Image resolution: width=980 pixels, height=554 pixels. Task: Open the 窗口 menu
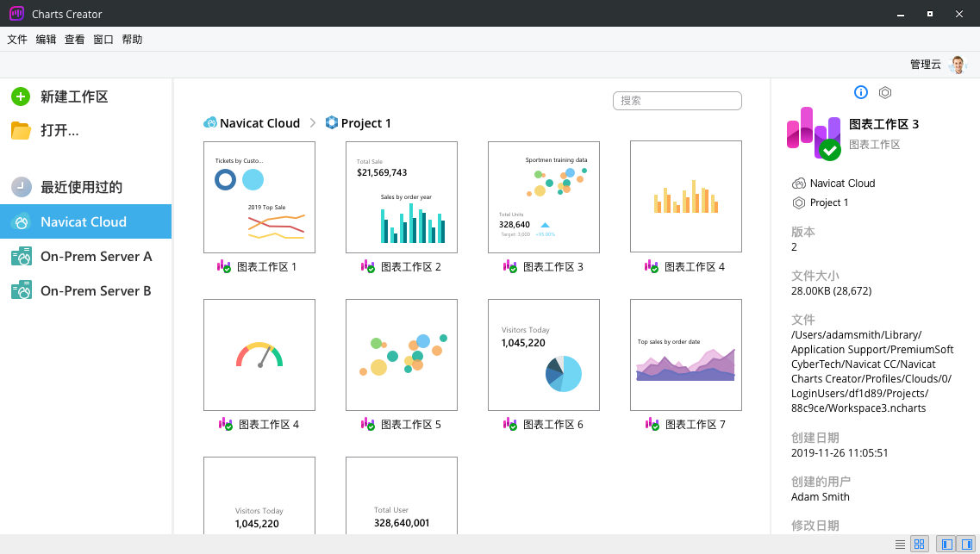pyautogui.click(x=103, y=40)
